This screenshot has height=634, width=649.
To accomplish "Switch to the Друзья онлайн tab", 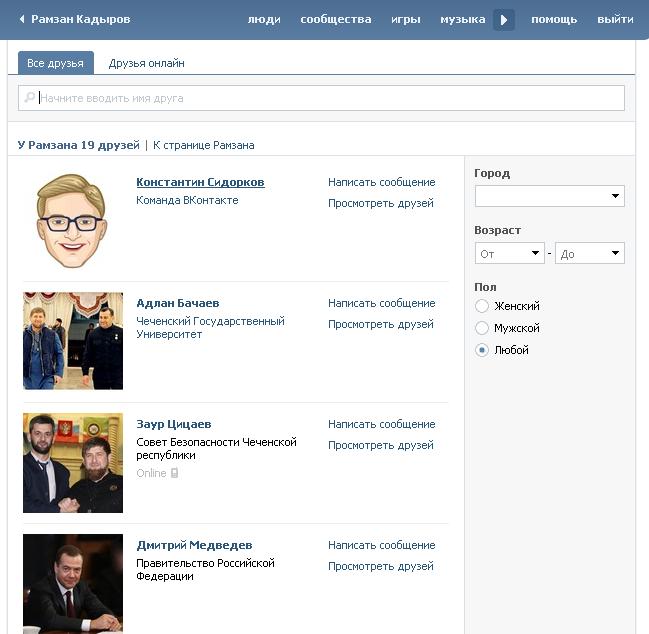I will [147, 63].
